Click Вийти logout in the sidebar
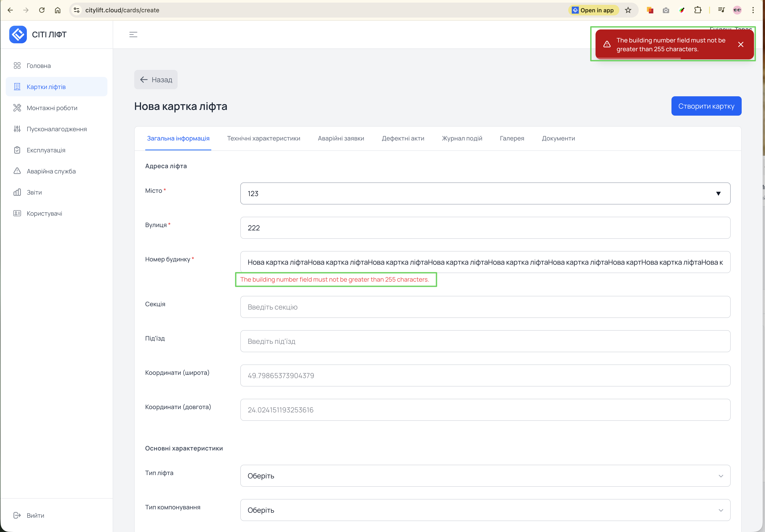The width and height of the screenshot is (765, 532). 35,515
